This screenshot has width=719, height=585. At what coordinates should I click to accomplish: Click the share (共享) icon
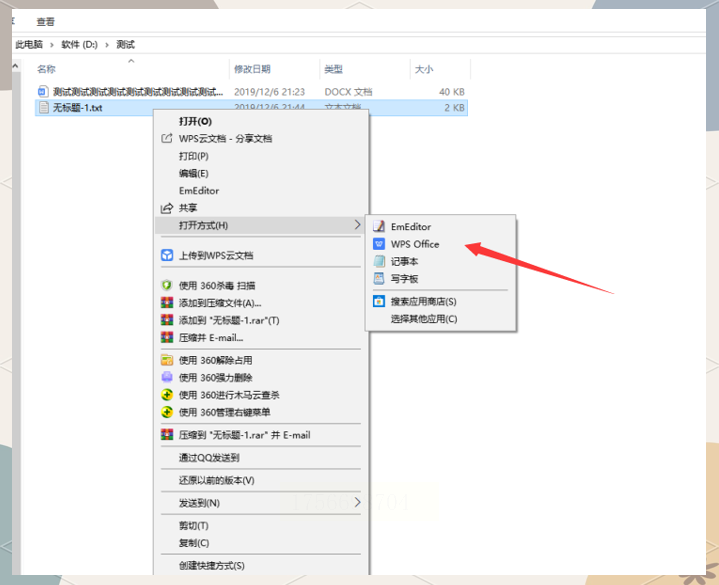167,208
